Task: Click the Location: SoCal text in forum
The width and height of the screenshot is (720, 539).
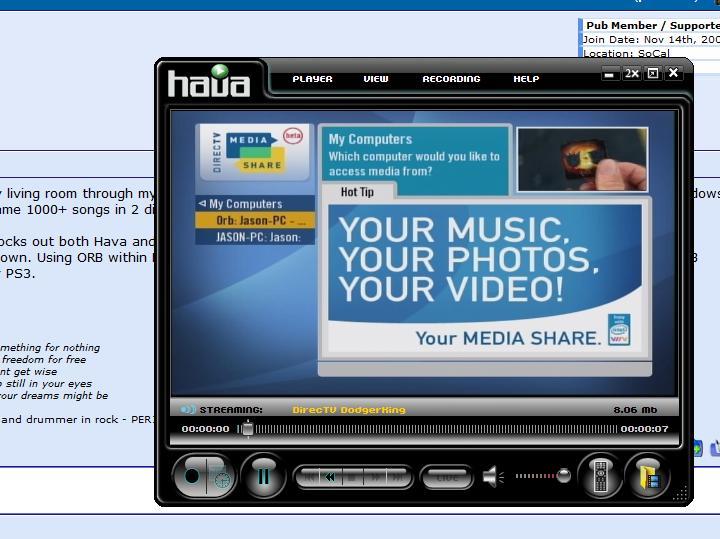Action: [x=626, y=53]
